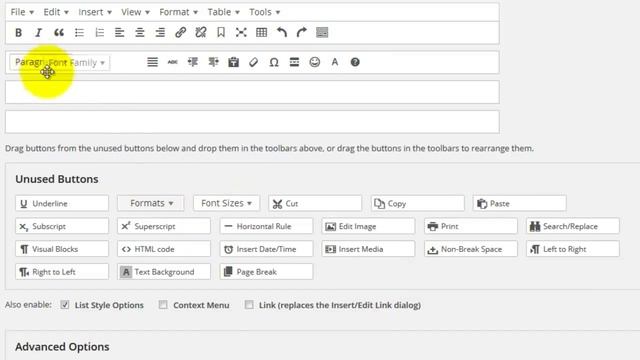Click the Subscript unused button
This screenshot has height=360, width=640.
click(x=62, y=226)
